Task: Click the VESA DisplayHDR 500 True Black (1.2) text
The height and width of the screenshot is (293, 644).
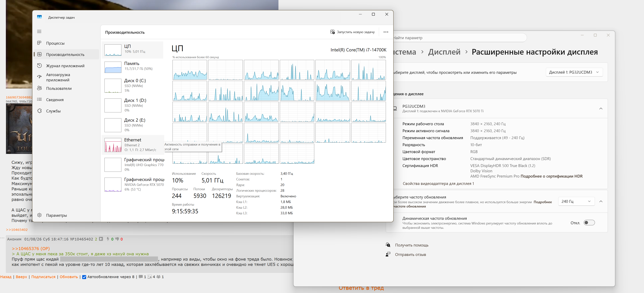Action: (x=502, y=166)
